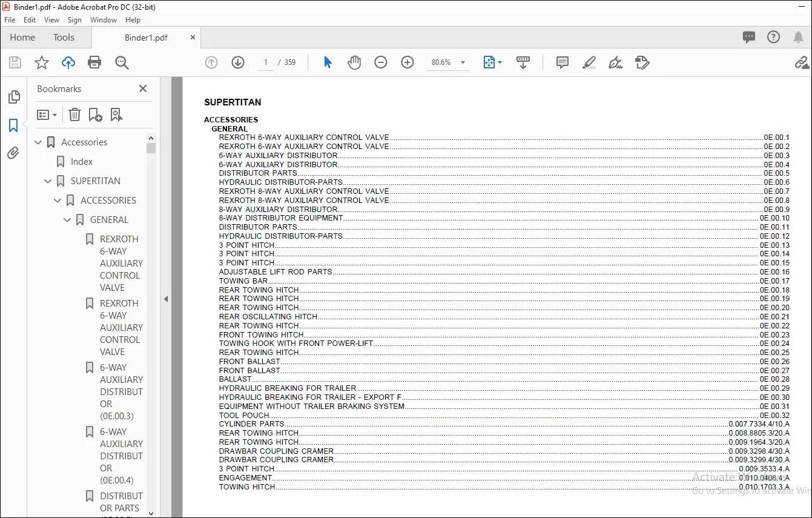Open the Sign menu
The width and height of the screenshot is (812, 518).
[x=74, y=20]
